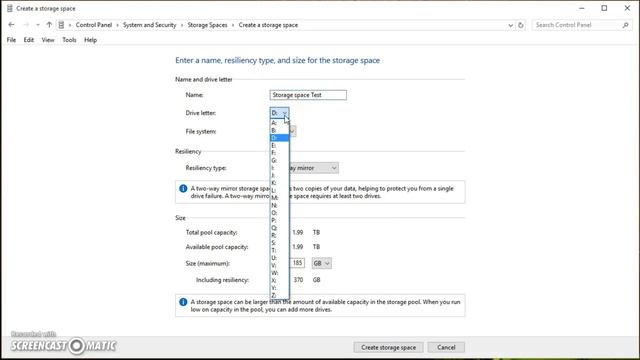This screenshot has width=640, height=360.
Task: Click the Control Panel location icon
Action: (61, 25)
